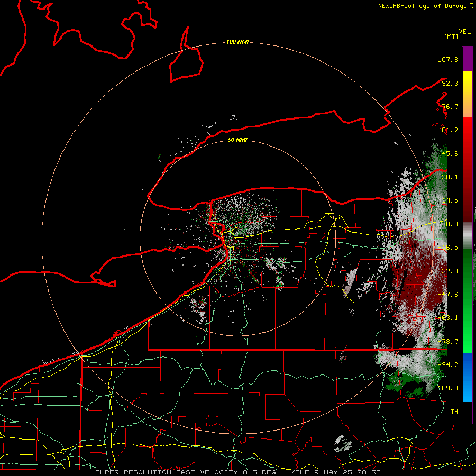Click the 92.3 legend value
Image resolution: width=476 pixels, height=476 pixels.
450,83
